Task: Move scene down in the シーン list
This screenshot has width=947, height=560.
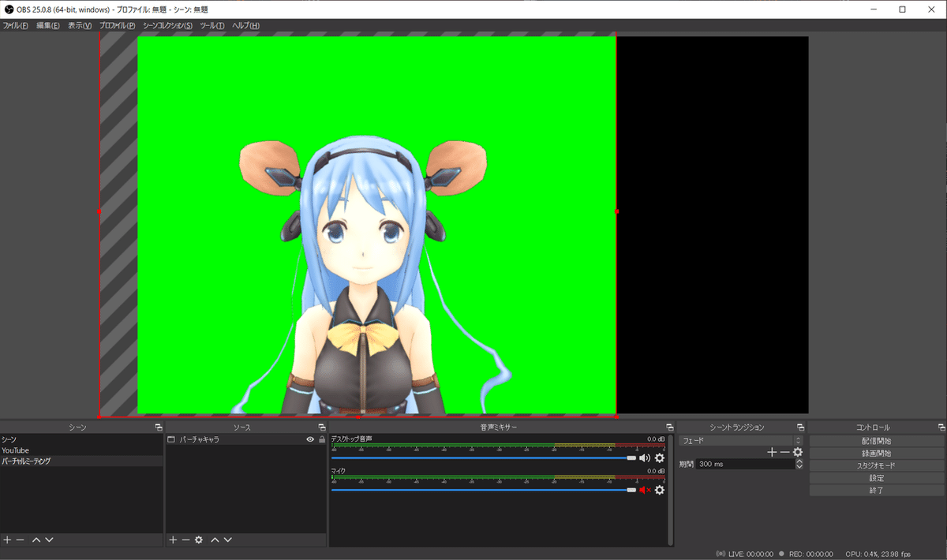Action: 49,539
